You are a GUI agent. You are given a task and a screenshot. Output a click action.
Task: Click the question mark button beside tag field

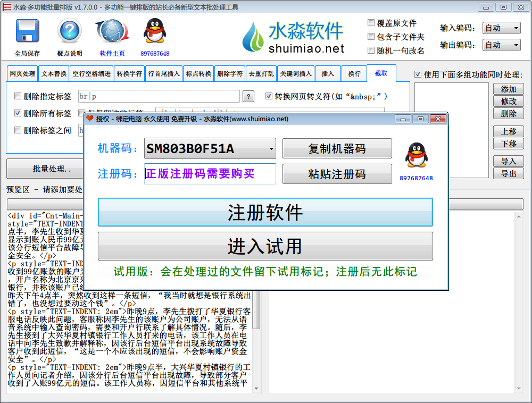248,97
